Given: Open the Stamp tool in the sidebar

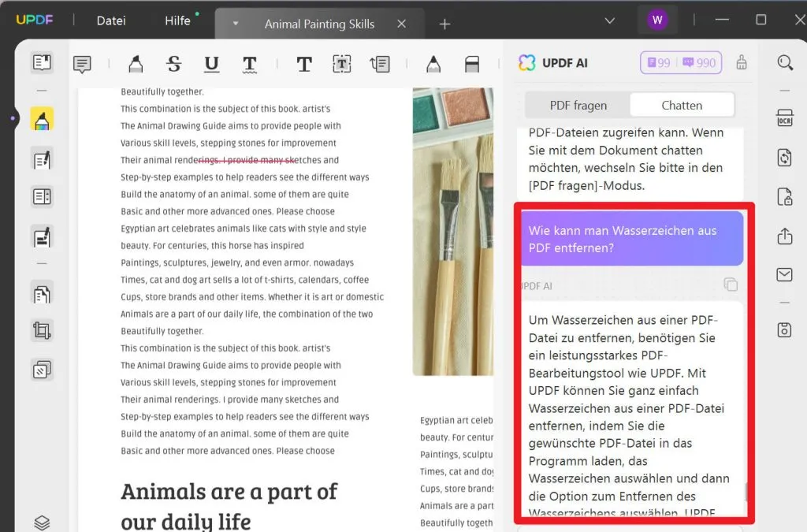Looking at the screenshot, I should tap(43, 369).
